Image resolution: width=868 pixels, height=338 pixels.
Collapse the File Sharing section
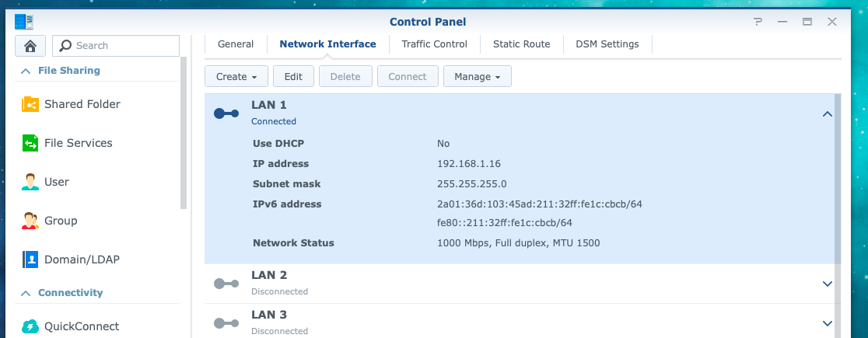pos(26,71)
